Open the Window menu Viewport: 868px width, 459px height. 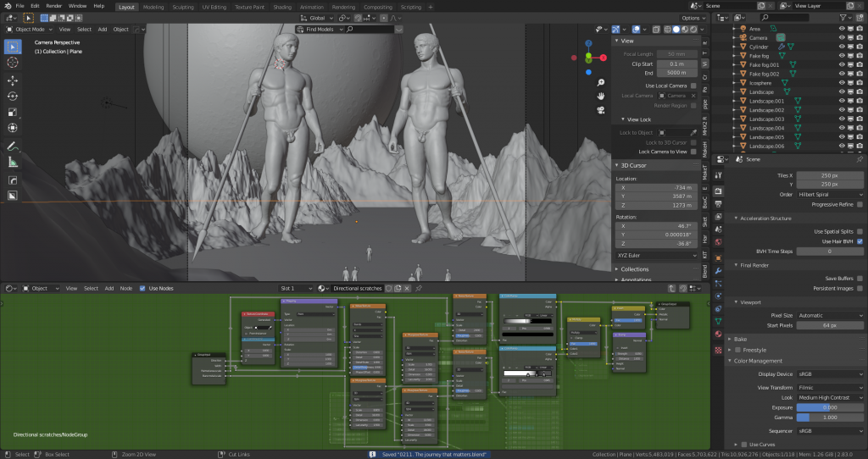(x=77, y=6)
